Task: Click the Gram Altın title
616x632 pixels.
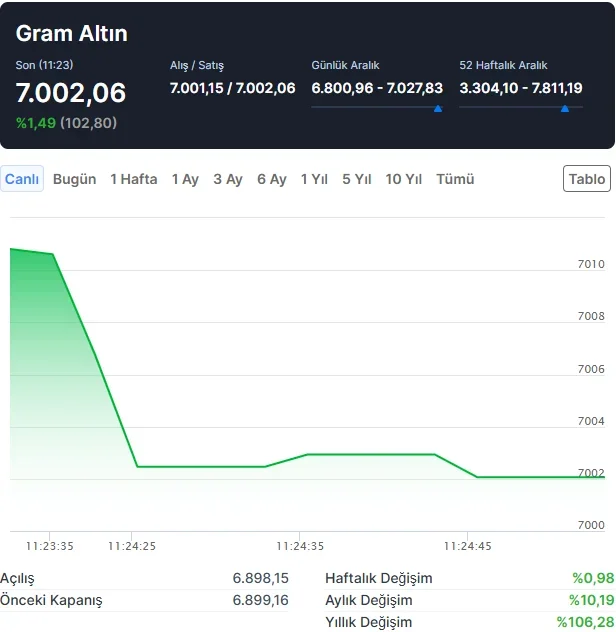Action: click(72, 34)
